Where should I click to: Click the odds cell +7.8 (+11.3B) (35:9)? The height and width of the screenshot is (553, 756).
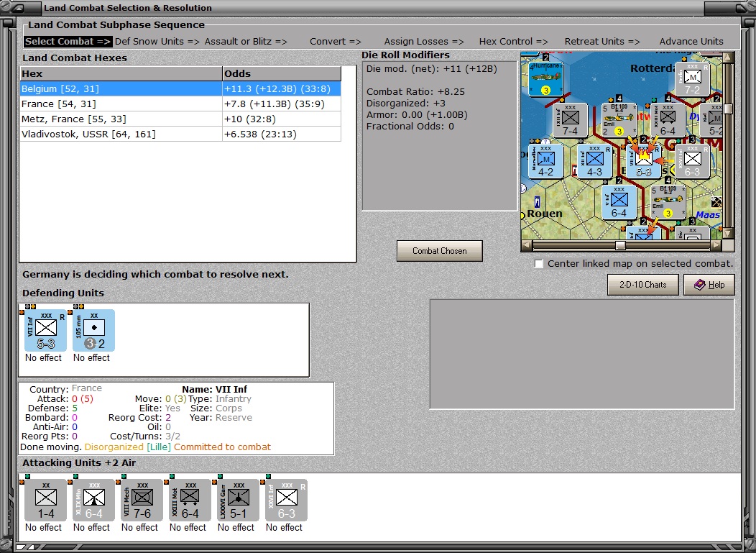282,104
